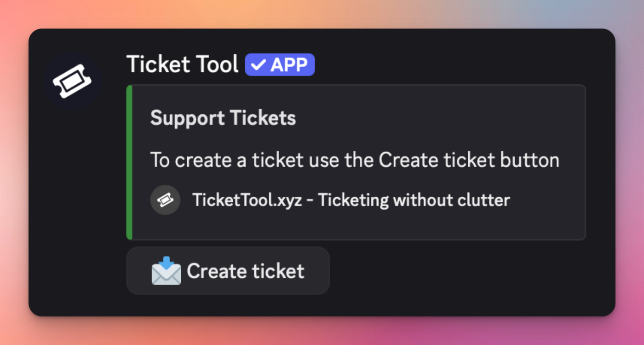Image resolution: width=644 pixels, height=345 pixels.
Task: Click the Ticket Tool bot avatar
Action: click(72, 81)
